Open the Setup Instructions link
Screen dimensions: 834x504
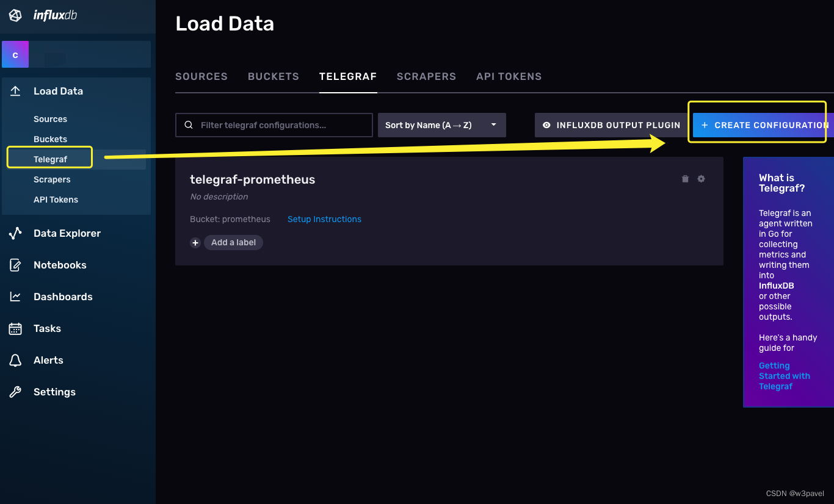coord(324,219)
